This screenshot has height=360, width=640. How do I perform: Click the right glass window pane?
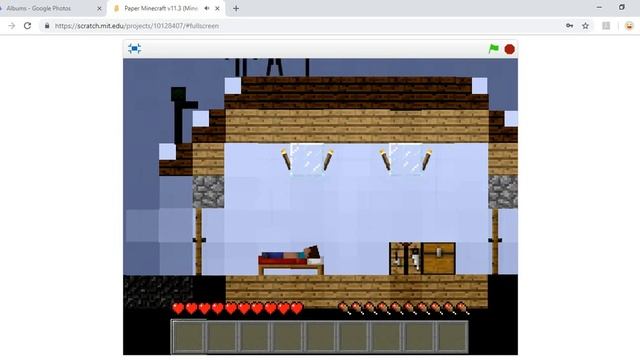405,159
